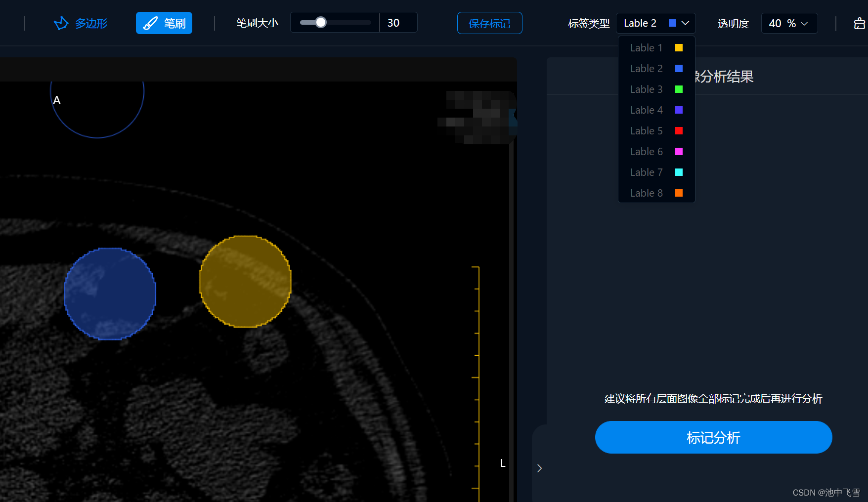The width and height of the screenshot is (868, 502).
Task: Open the 标签类型 label type dropdown
Action: 655,23
